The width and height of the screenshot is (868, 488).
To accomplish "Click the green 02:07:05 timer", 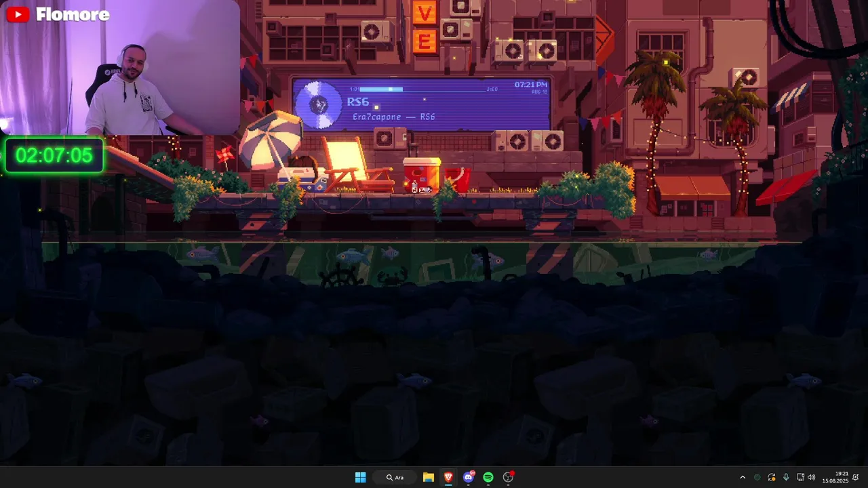I will coord(54,155).
